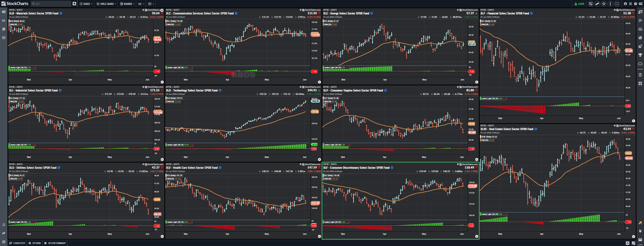
Task: Open the XLC chart gear settings
Action: tap(319, 82)
